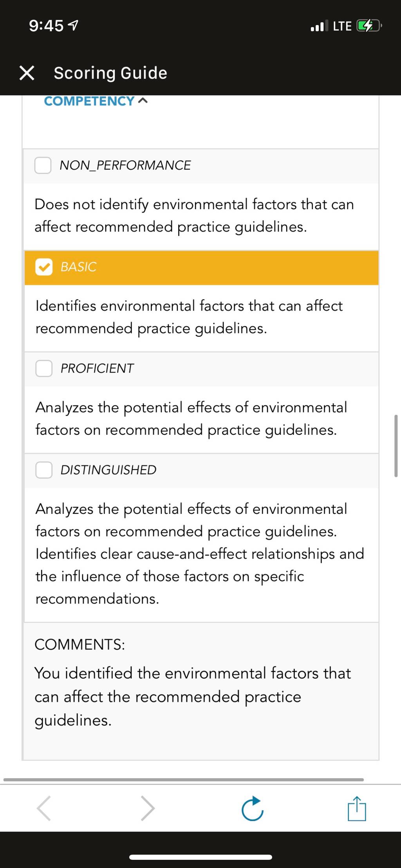Uncheck the BASIC checkbox
401x868 pixels.
click(44, 267)
